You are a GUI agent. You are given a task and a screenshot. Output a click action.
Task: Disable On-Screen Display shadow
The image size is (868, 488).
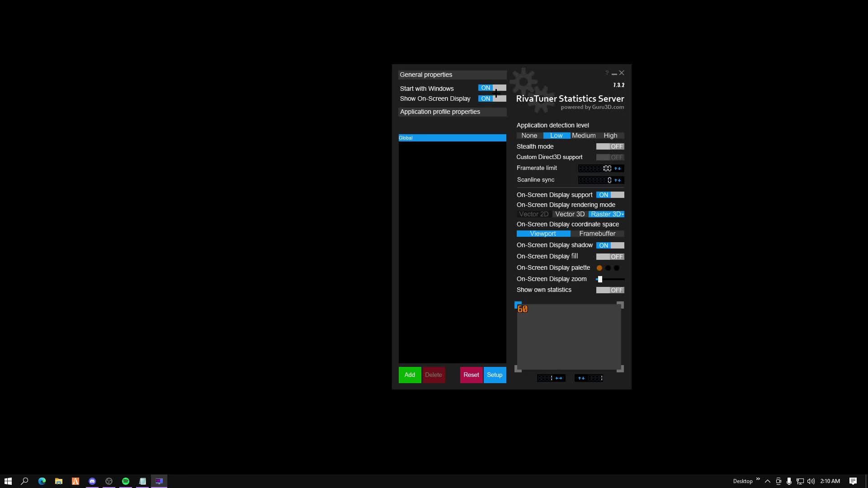[610, 245]
